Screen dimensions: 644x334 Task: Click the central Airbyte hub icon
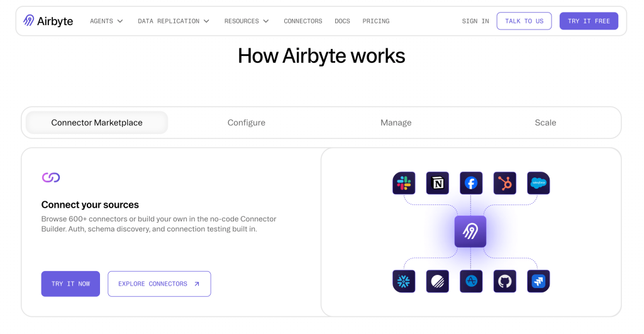click(x=470, y=231)
